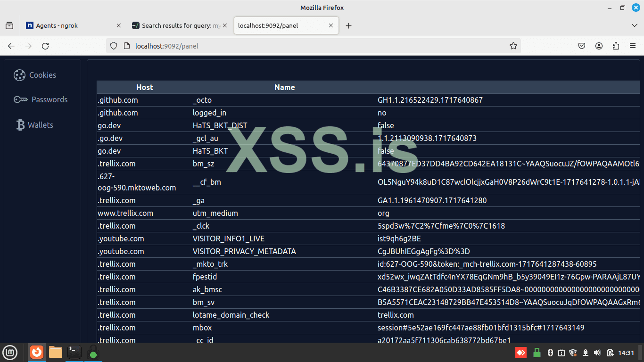Open the update shield tray icon
Screen dimensions: 644x362
pos(573,353)
